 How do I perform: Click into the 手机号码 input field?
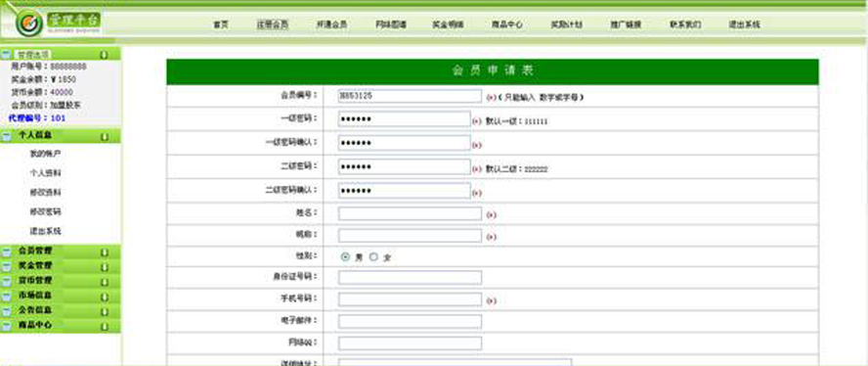(410, 299)
